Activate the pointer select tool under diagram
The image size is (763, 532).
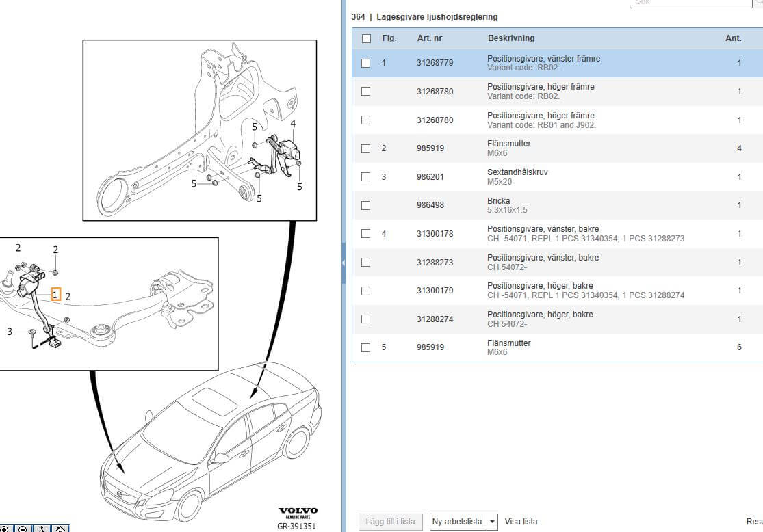click(x=42, y=529)
